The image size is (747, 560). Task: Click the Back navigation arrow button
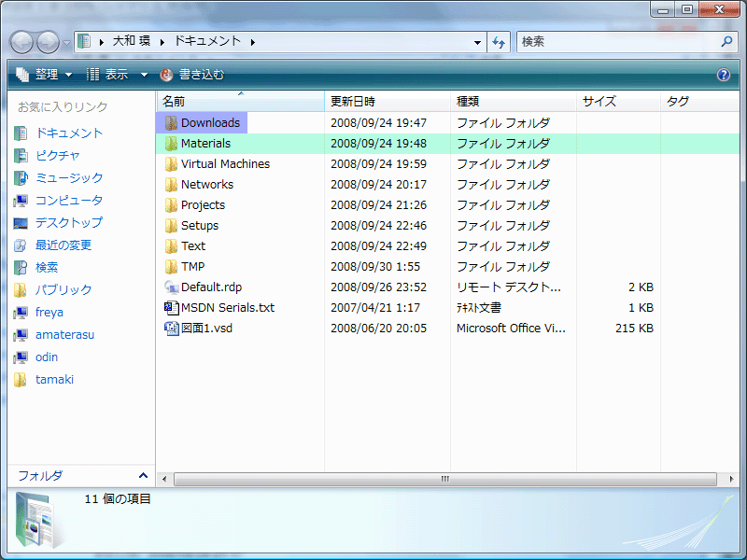click(21, 42)
